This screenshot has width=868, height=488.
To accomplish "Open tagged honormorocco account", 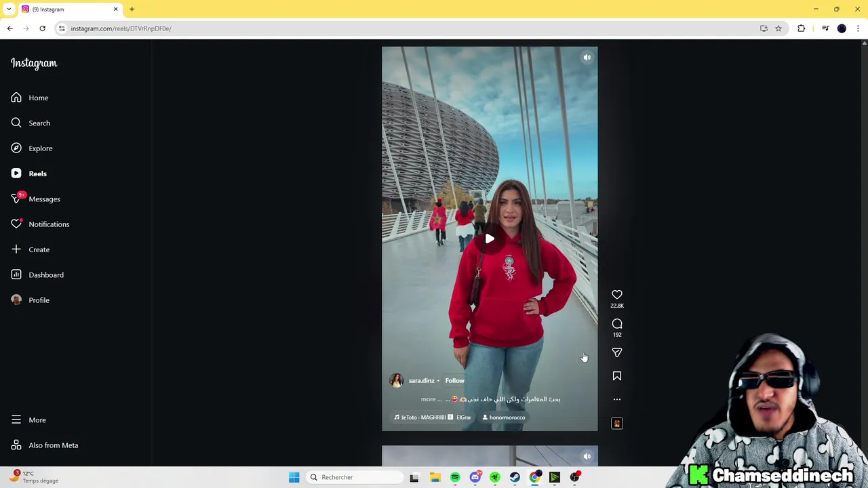I will pos(504,418).
